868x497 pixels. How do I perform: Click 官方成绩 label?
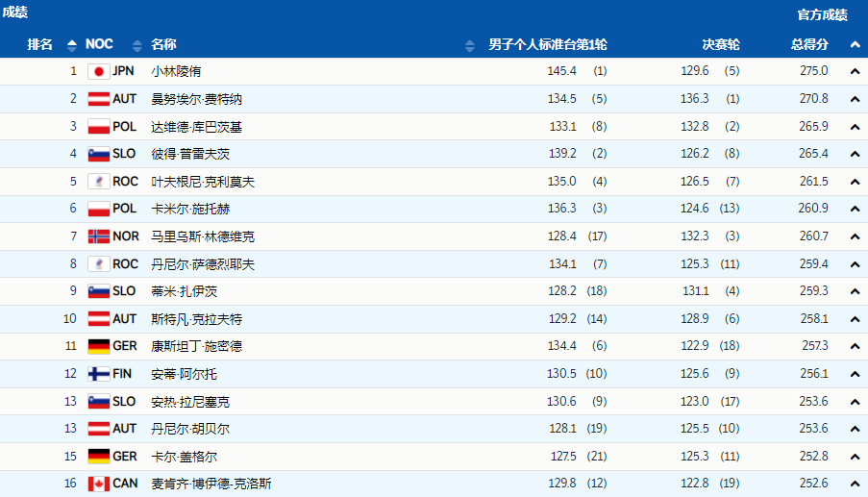pyautogui.click(x=822, y=15)
